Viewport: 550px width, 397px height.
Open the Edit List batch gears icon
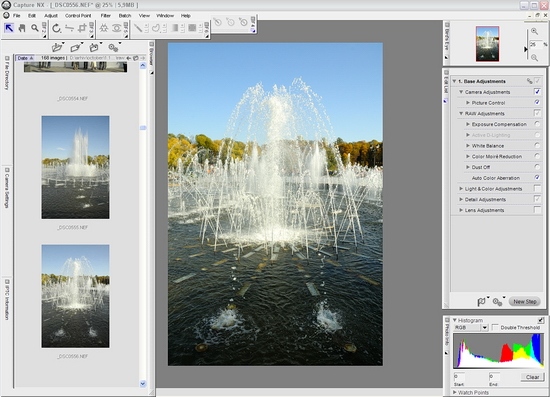[x=497, y=302]
